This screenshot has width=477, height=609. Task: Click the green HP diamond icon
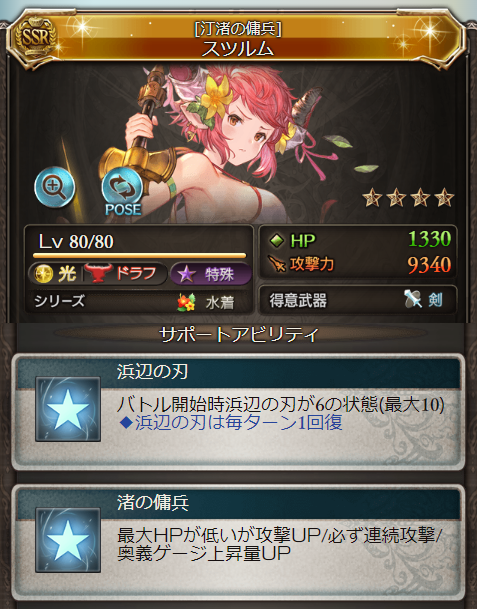coord(277,240)
